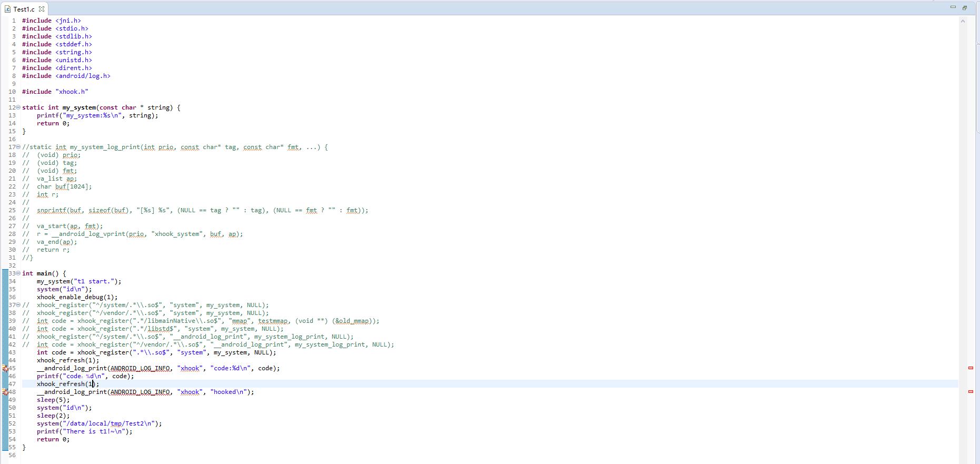Click the 'sleep(2);' line
Screen dimensions: 980x464
click(53, 416)
